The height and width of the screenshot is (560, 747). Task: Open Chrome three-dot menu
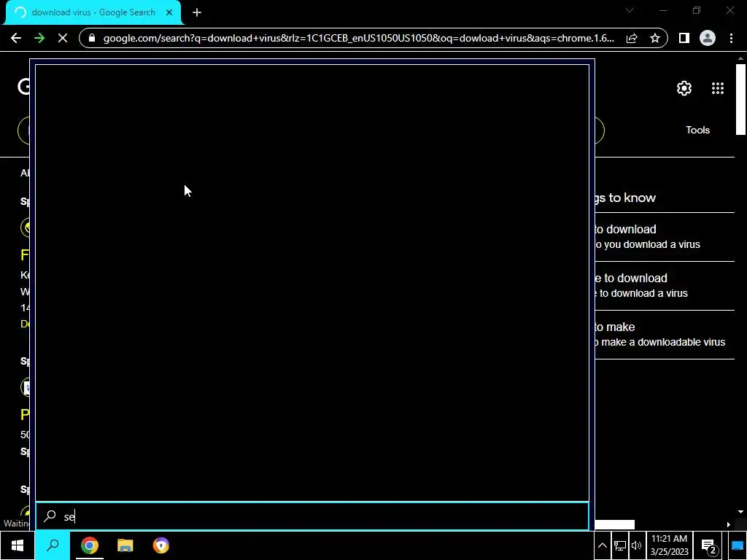point(731,38)
